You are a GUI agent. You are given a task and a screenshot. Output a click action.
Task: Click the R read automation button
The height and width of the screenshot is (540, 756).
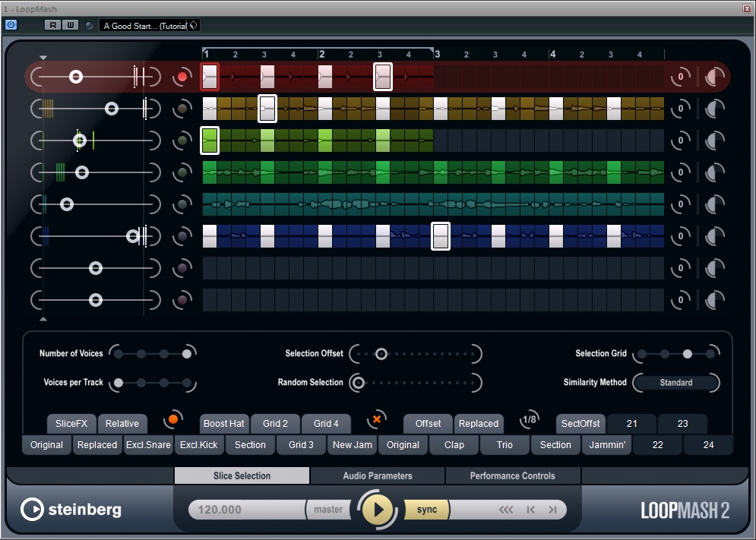click(x=52, y=25)
